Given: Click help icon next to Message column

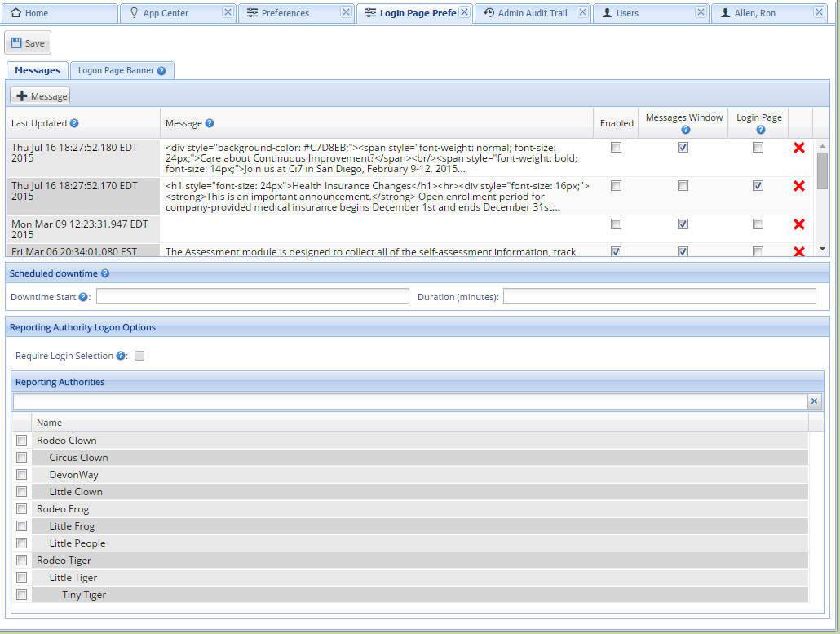Looking at the screenshot, I should pos(210,123).
